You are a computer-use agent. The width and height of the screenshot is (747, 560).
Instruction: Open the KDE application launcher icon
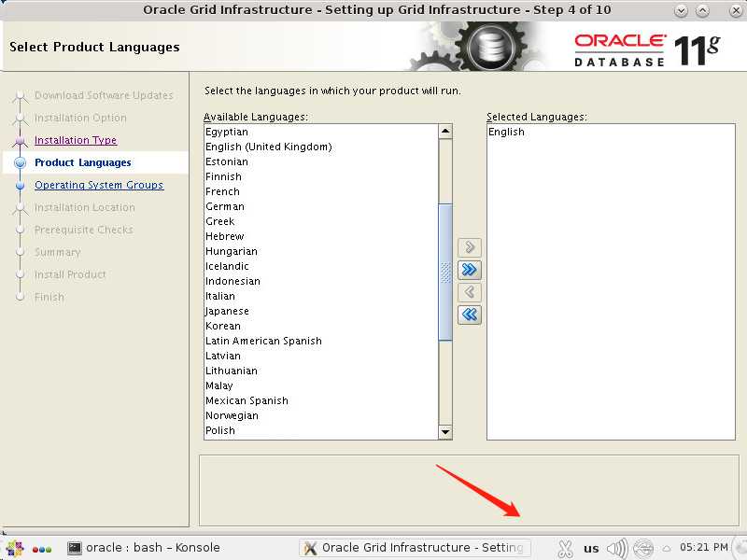pos(14,549)
